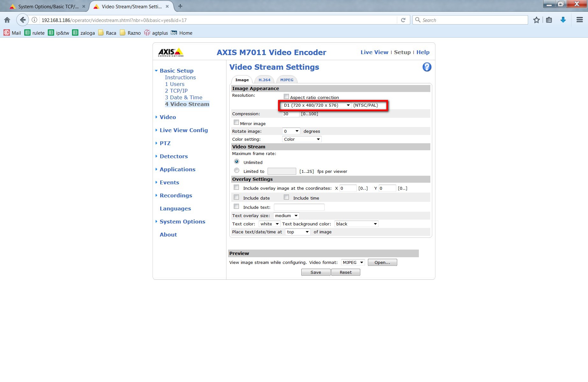This screenshot has width=588, height=382.
Task: Expand the PTZ menu section
Action: (x=165, y=143)
